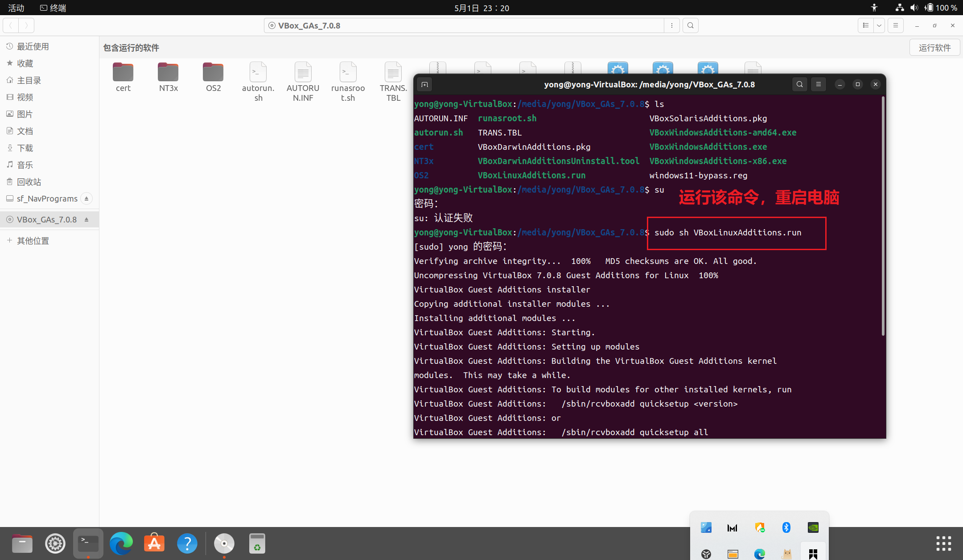Select 下载 in the sidebar
963x560 pixels.
pyautogui.click(x=25, y=148)
